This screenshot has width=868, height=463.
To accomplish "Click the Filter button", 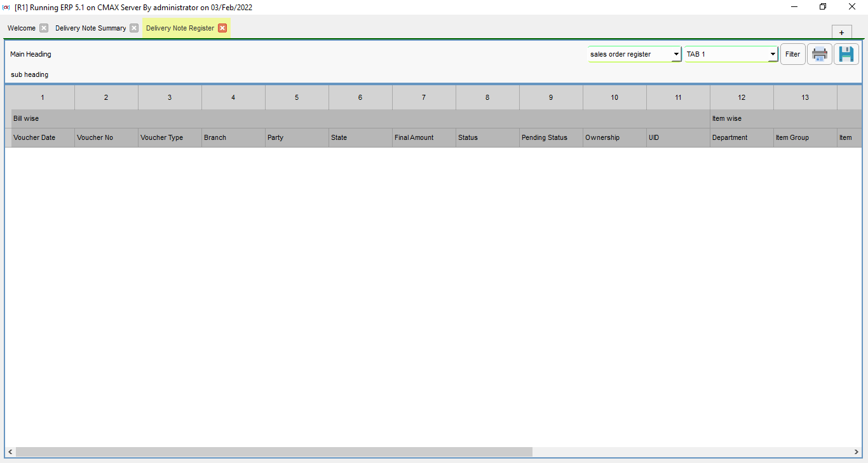I will (792, 54).
